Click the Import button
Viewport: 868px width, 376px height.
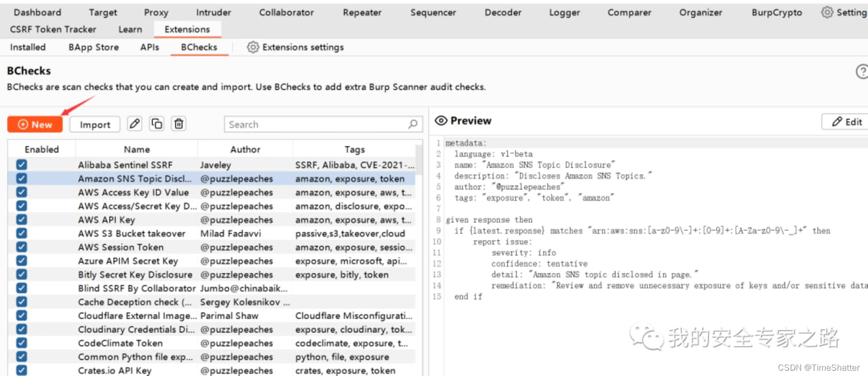tap(95, 124)
